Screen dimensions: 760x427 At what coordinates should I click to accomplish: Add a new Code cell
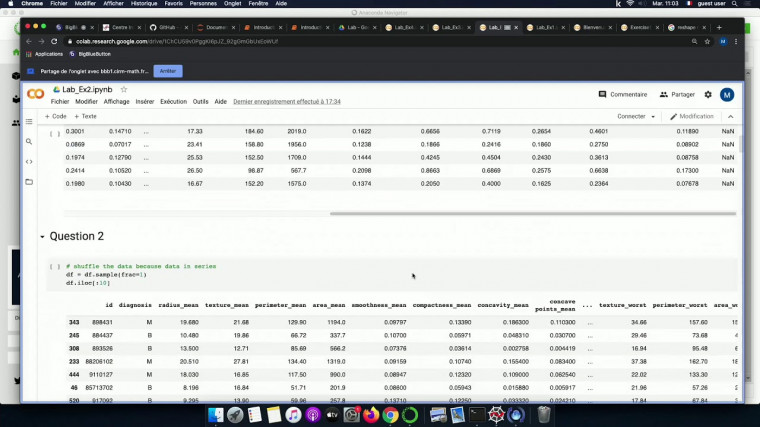click(56, 116)
